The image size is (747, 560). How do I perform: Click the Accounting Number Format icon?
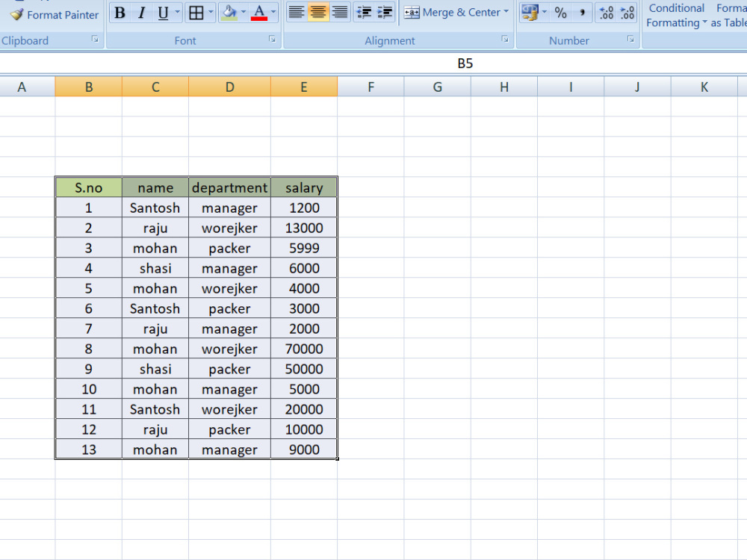coord(530,13)
